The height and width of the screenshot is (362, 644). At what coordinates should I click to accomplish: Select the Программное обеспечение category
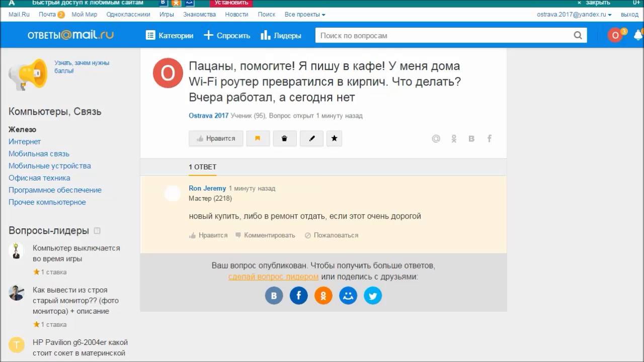[x=55, y=190]
